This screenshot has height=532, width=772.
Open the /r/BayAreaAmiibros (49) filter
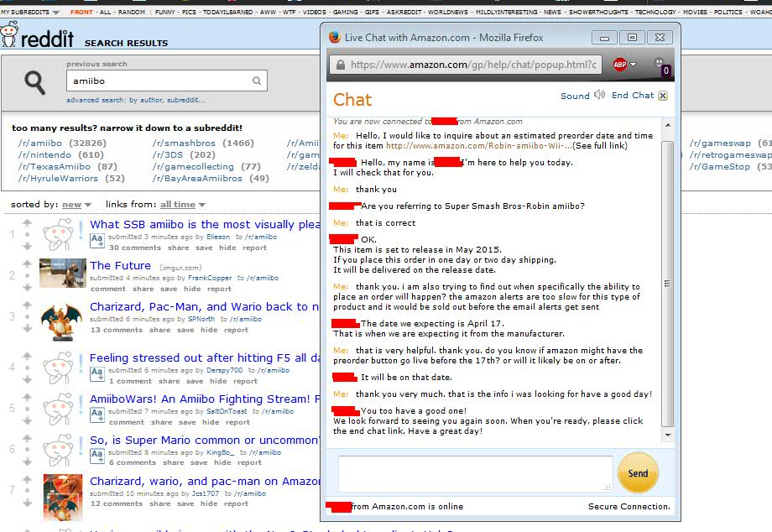(211, 178)
